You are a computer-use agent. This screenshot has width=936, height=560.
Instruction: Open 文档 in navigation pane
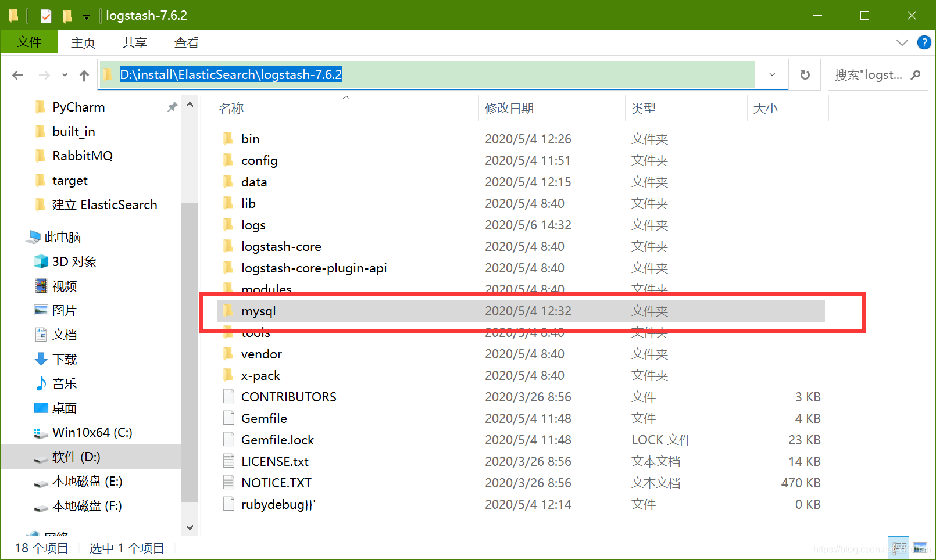coord(65,335)
